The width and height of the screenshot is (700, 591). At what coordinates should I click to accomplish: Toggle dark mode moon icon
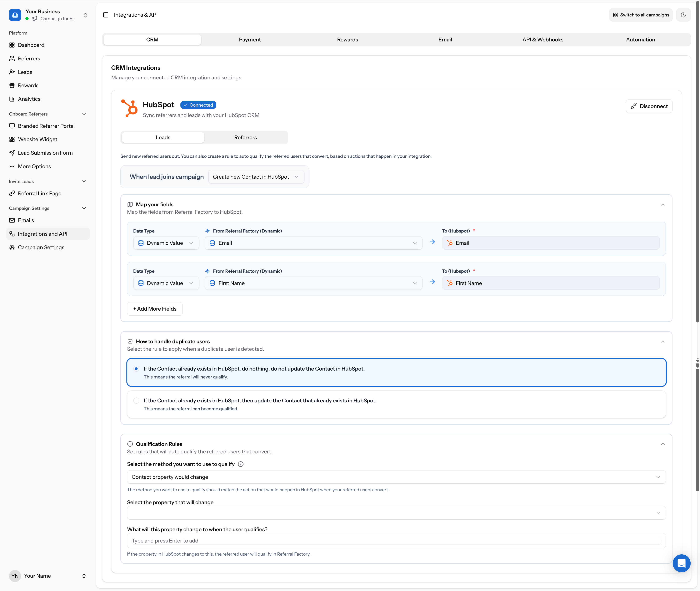[683, 15]
